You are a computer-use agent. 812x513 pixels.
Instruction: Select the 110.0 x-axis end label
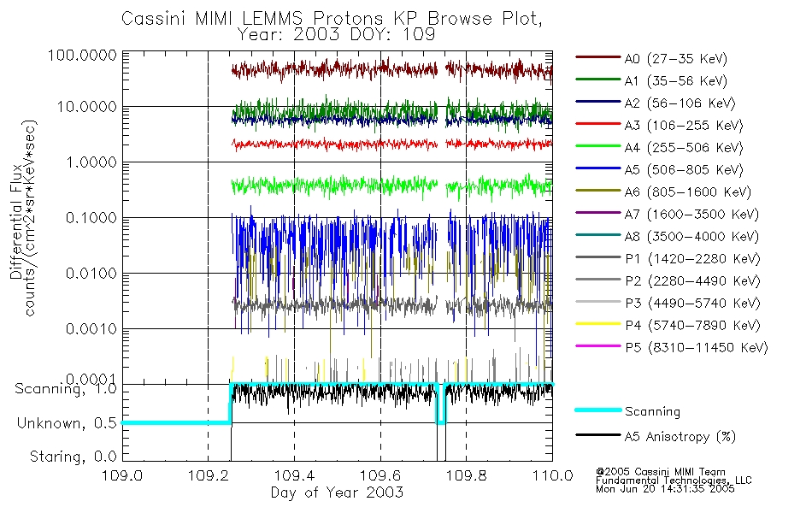[552, 475]
